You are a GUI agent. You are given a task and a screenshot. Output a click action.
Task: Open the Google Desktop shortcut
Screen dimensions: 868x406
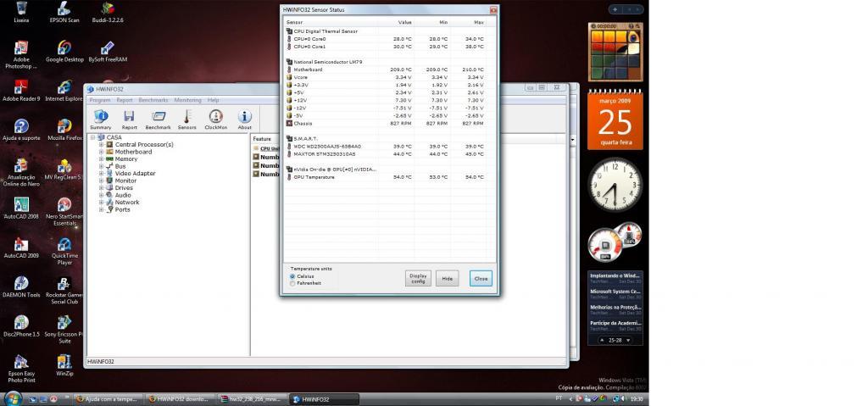pyautogui.click(x=64, y=51)
